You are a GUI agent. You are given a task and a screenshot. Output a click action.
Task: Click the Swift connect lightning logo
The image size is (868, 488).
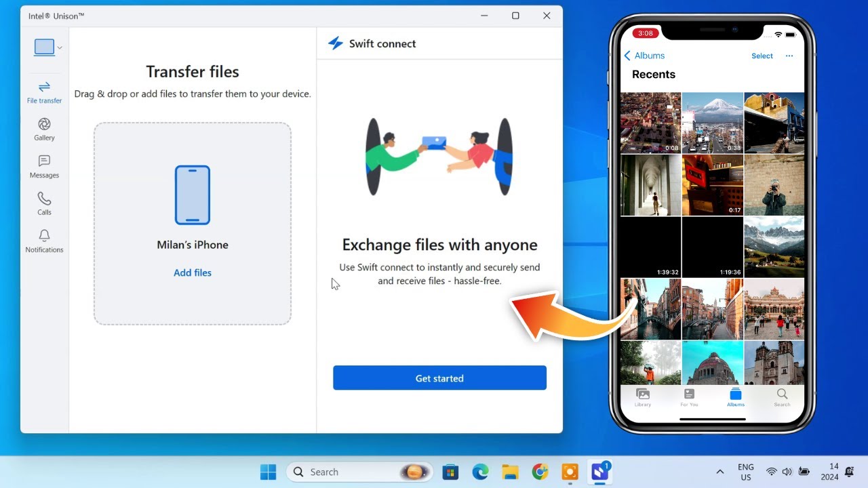336,43
